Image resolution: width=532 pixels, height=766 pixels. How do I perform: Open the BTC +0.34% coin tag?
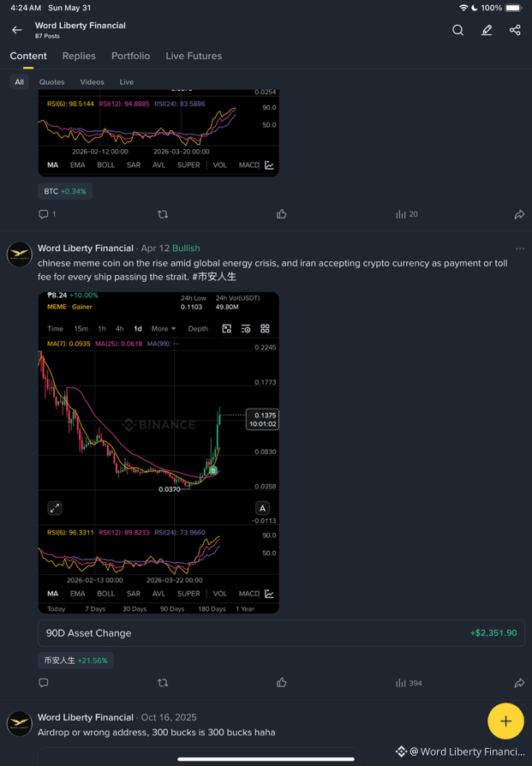(65, 192)
